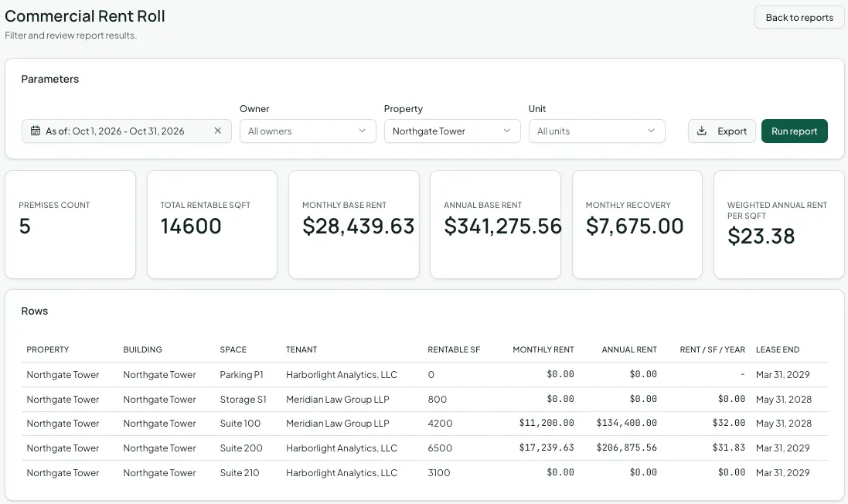Screen dimensions: 848x504
Task: Click Weighted Annual Rent value $23.38
Action: (761, 237)
